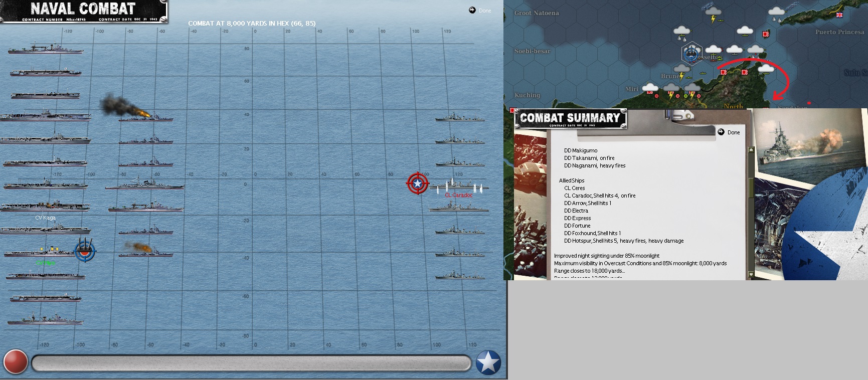
Task: Click the rain cloud nearest Puerto Princesa
Action: 776,14
